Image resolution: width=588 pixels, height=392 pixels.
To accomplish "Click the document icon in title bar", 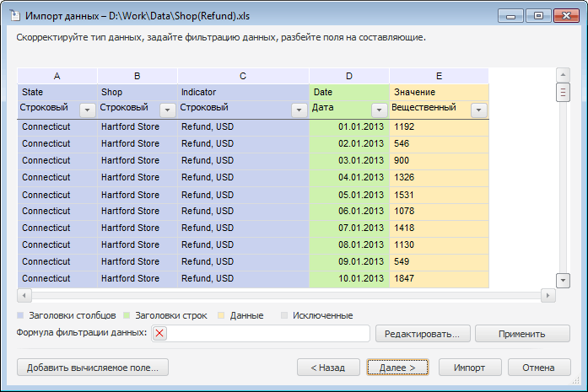I will [x=15, y=16].
